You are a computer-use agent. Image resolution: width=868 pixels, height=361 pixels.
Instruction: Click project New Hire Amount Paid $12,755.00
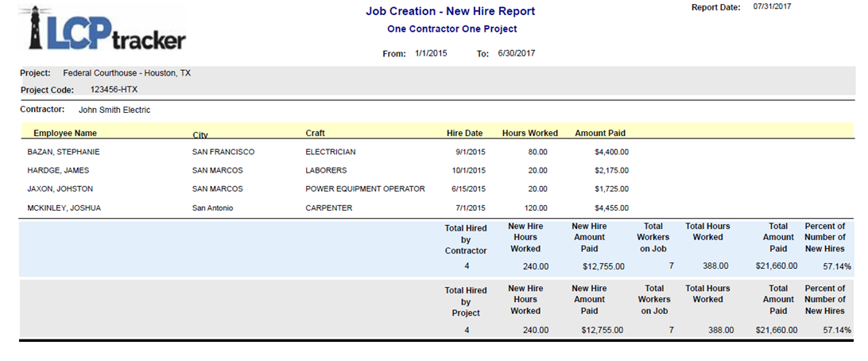click(603, 330)
